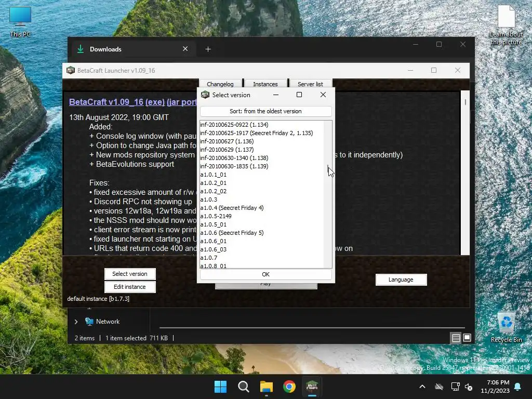Select version inf-20100629 (1.137)

[x=262, y=150]
